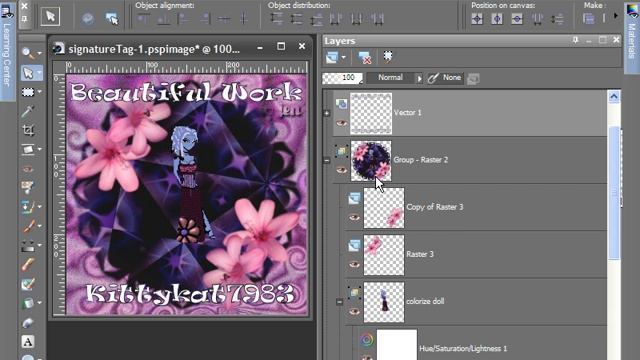Viewport: 640px width, 360px height.
Task: Click first Object distribution icon
Action: pos(276,18)
